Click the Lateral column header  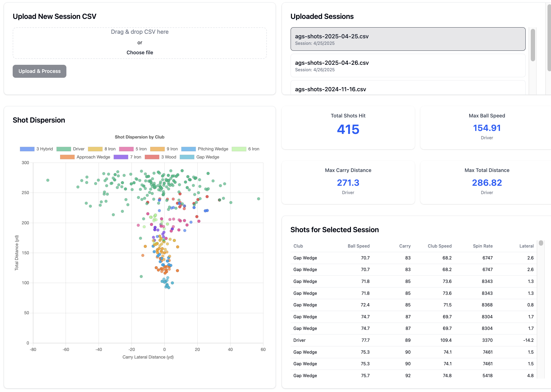[526, 246]
